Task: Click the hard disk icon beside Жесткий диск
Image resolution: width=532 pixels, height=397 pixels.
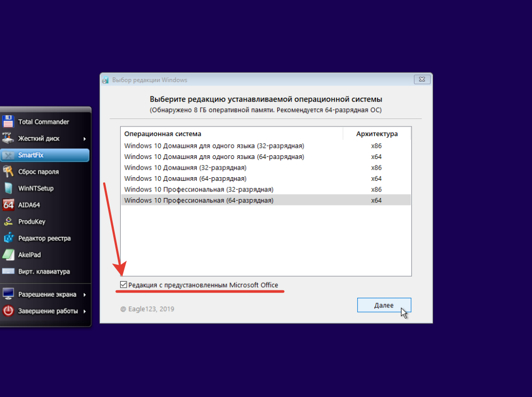Action: (8, 138)
